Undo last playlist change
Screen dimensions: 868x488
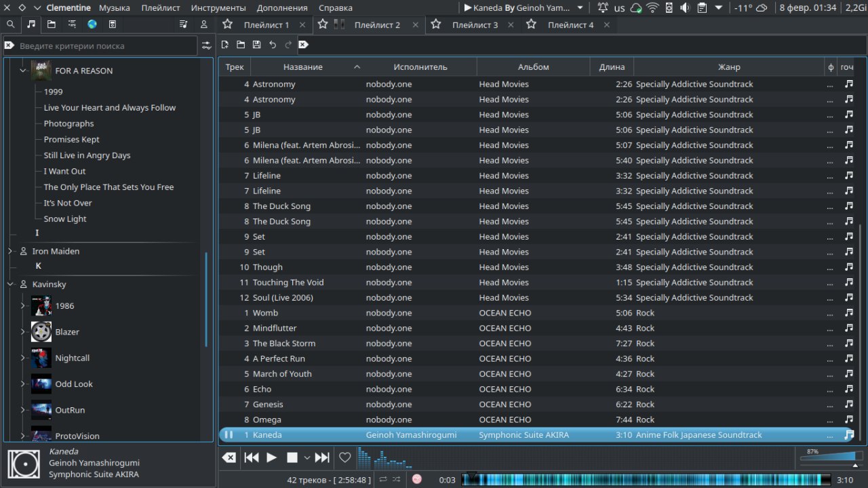[272, 45]
